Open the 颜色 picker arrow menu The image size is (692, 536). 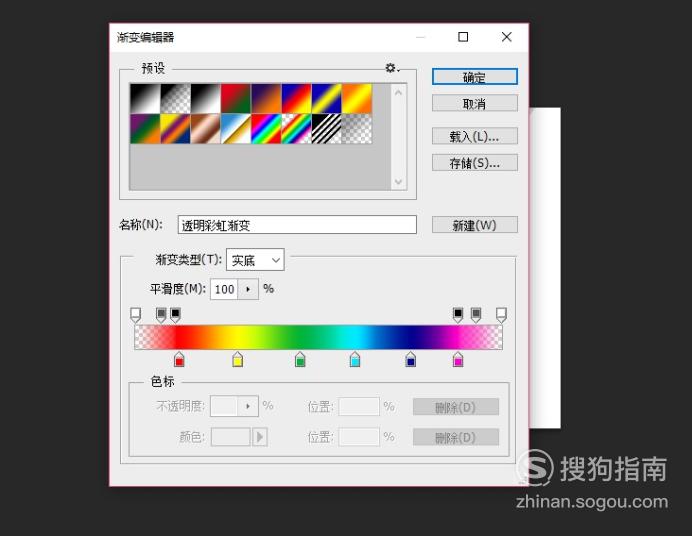click(260, 437)
